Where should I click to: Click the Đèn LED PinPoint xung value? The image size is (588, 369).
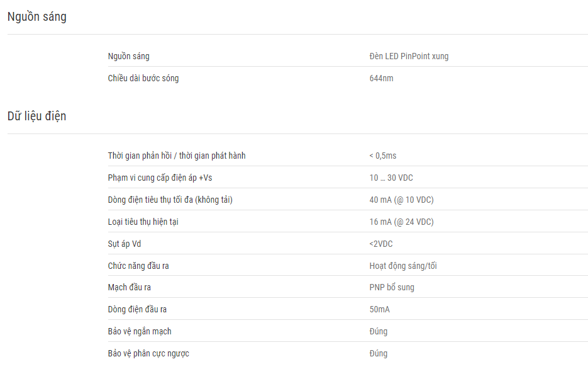409,56
